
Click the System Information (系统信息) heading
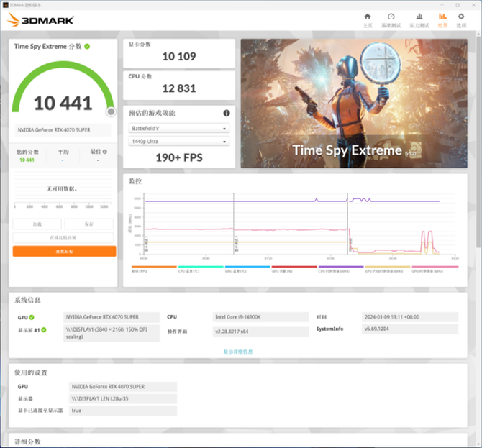click(x=27, y=300)
